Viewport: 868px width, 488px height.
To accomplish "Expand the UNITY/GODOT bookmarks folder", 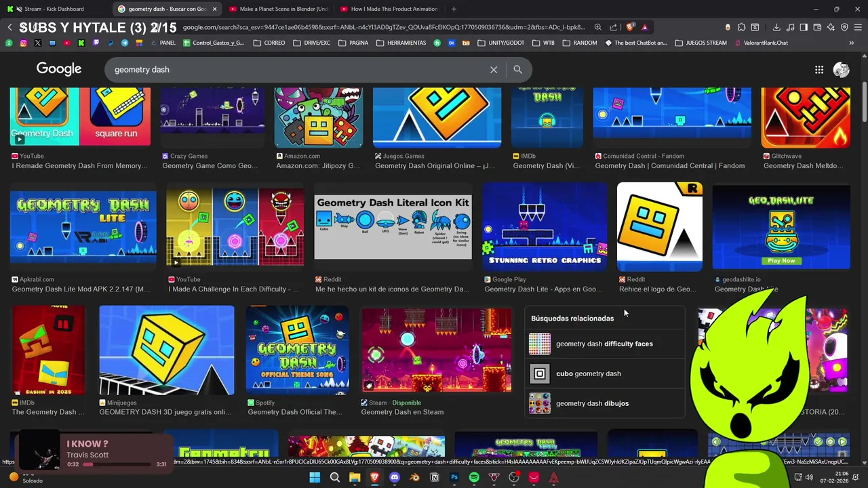I will (x=501, y=43).
